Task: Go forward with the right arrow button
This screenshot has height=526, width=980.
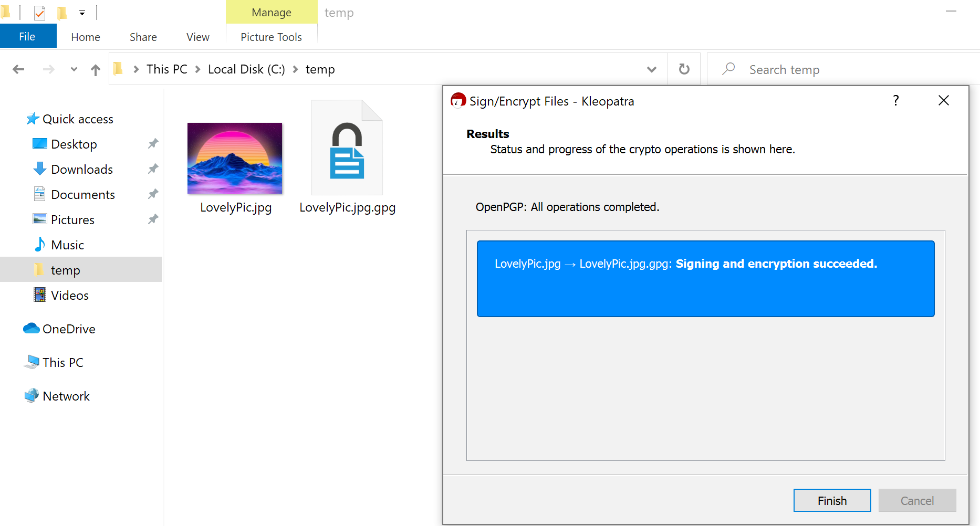Action: click(48, 69)
